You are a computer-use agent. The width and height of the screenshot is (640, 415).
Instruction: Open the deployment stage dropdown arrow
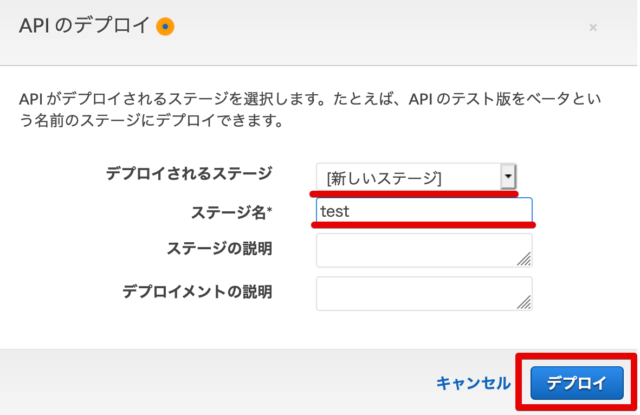508,176
